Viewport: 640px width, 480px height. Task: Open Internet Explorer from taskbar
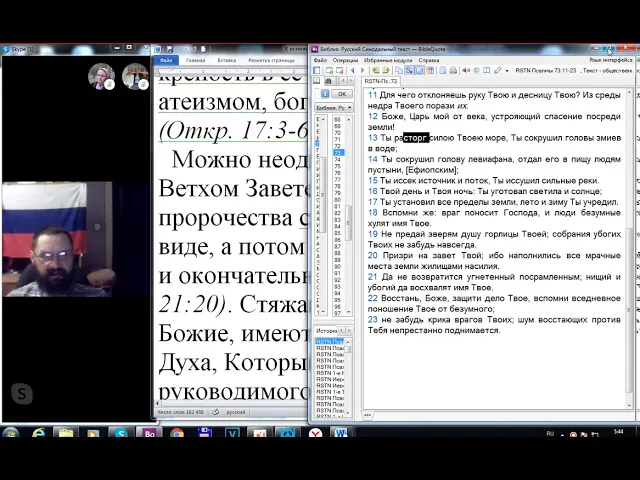[x=38, y=433]
